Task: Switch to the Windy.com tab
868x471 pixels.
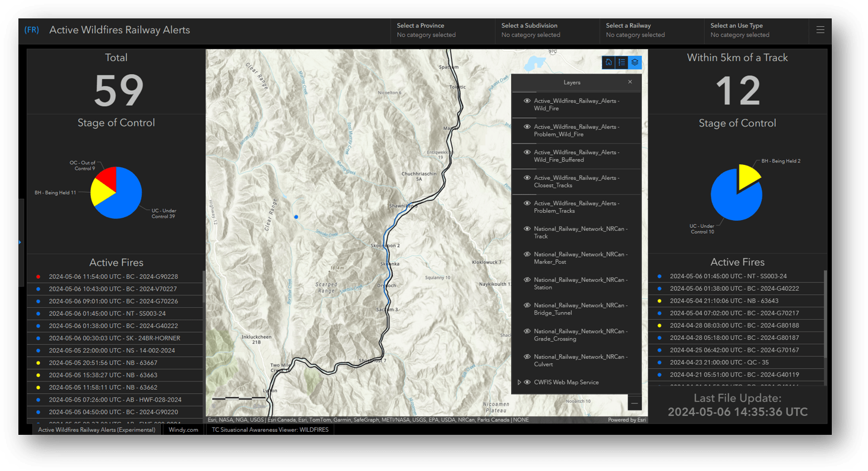Action: tap(183, 429)
